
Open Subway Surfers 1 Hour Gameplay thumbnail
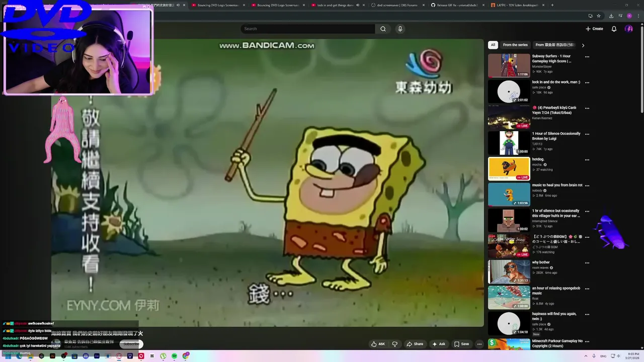[x=509, y=65]
